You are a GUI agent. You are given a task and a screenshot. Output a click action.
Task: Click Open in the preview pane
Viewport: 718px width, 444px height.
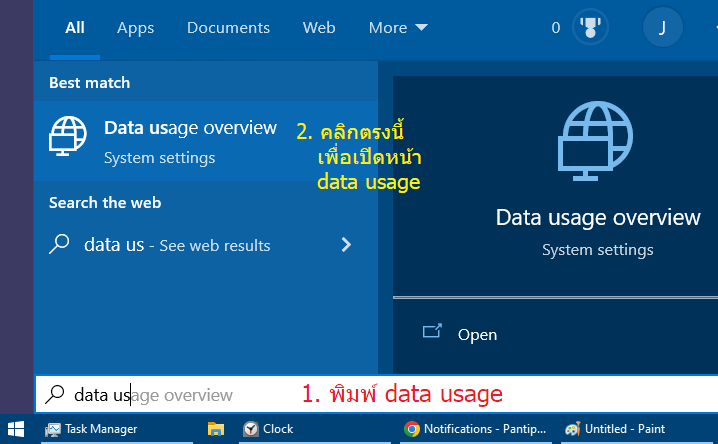click(477, 335)
